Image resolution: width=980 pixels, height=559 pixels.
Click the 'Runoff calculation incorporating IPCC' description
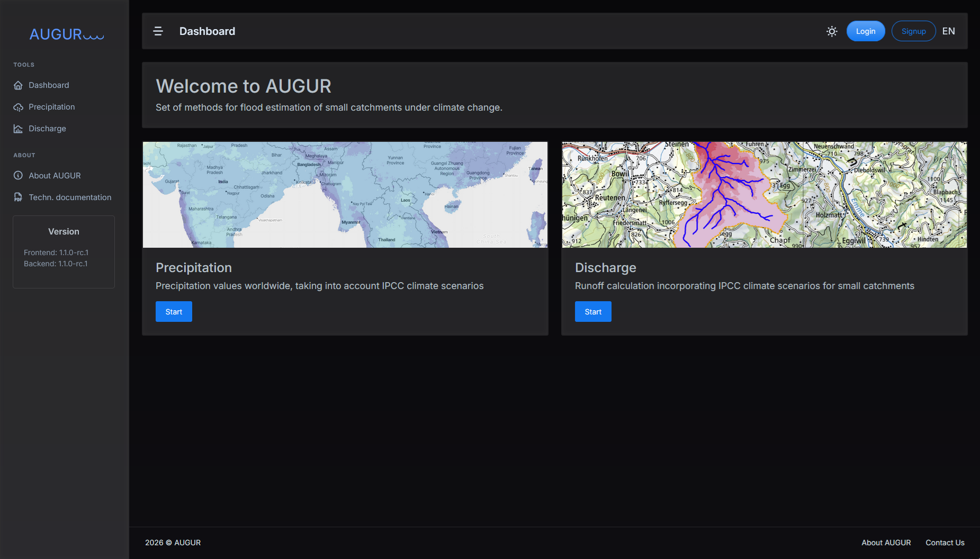pyautogui.click(x=744, y=286)
